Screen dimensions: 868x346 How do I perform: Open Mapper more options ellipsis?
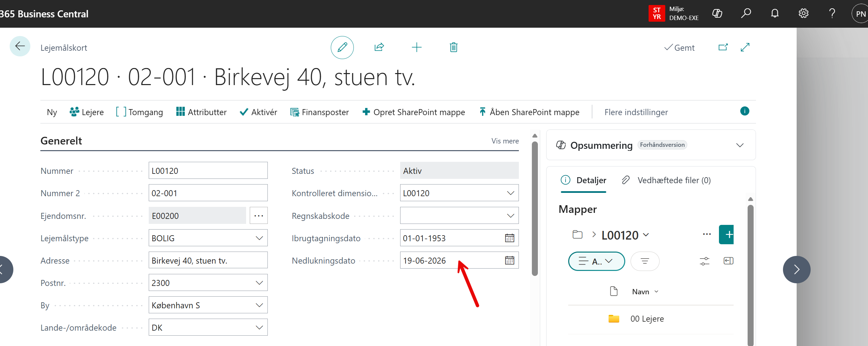(x=707, y=234)
